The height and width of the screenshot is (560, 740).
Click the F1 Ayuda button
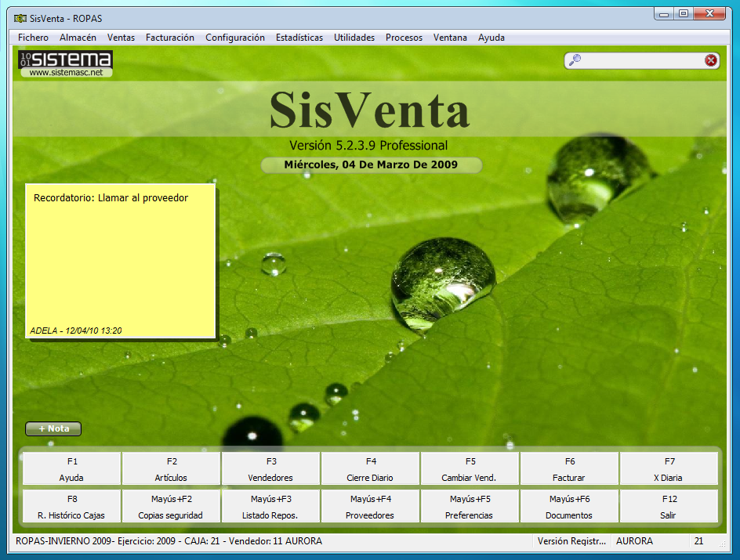72,468
